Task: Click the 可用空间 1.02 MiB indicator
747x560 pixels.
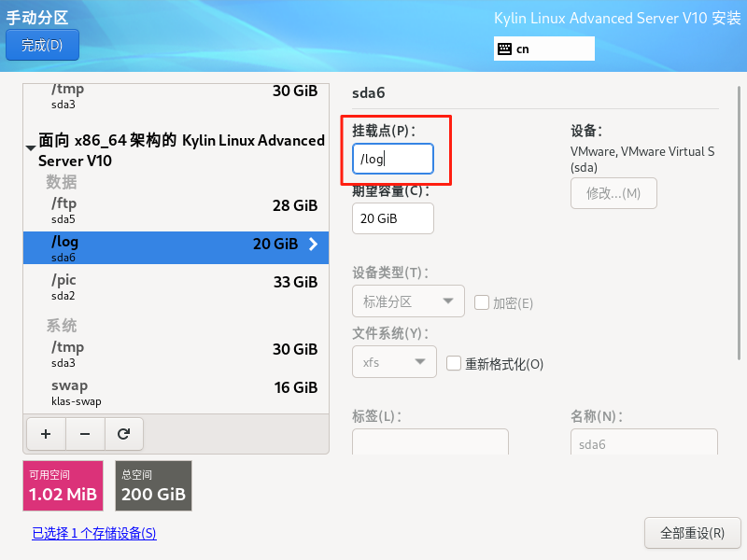Action: click(x=63, y=485)
